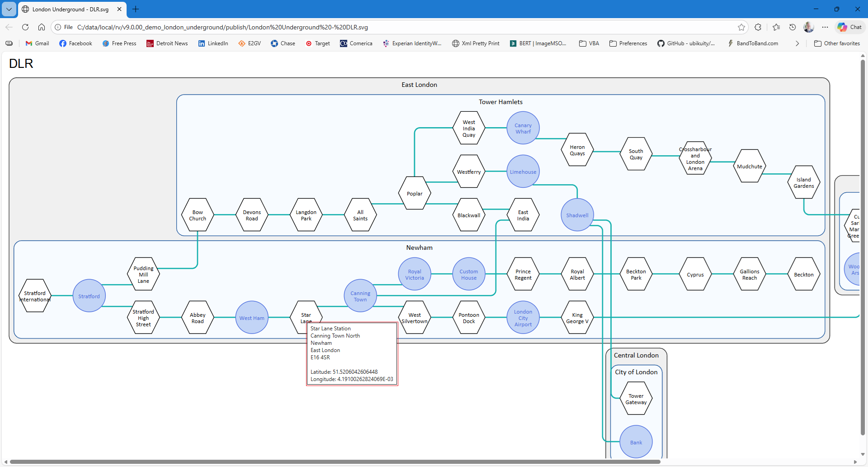
Task: Open the Gmail bookmark
Action: 37,43
